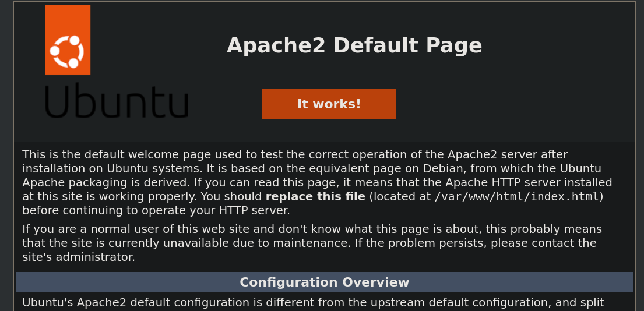Click the line starting 'This is the default welcome page'
This screenshot has height=311, width=644.
pos(295,155)
